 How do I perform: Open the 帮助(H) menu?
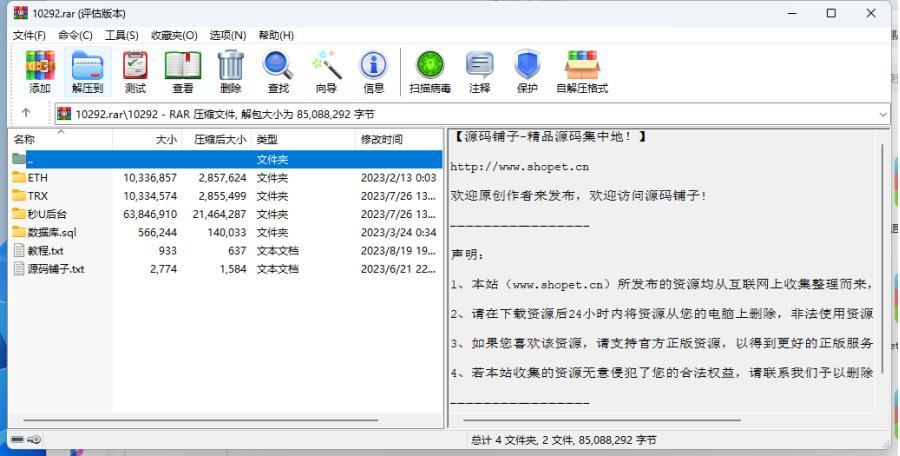[x=276, y=36]
